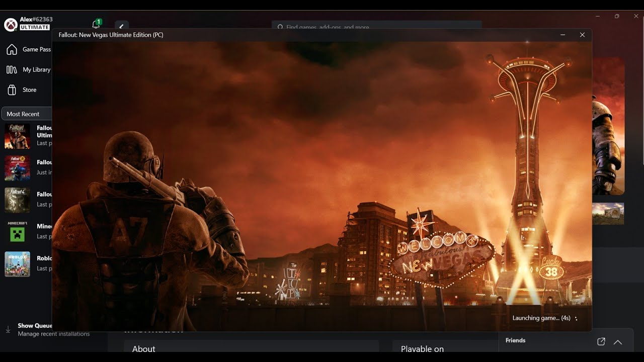Click the Launching game status text

pyautogui.click(x=541, y=318)
